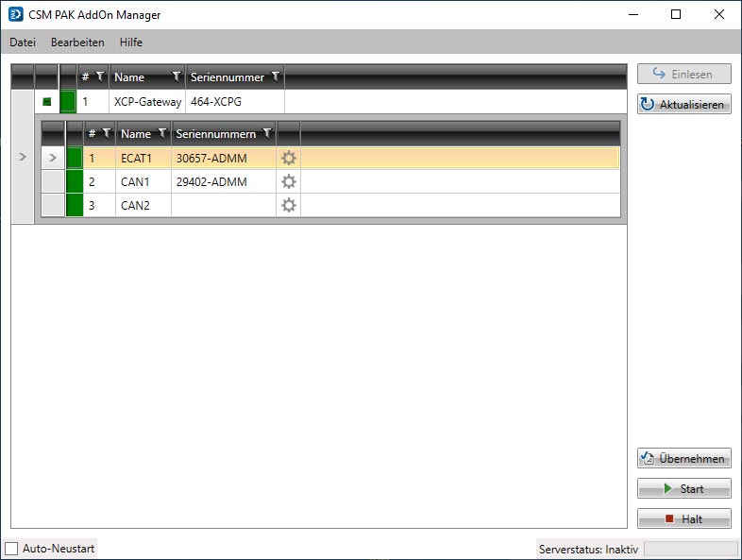Image resolution: width=742 pixels, height=560 pixels.
Task: Select the ECAT1 name cell
Action: 143,158
